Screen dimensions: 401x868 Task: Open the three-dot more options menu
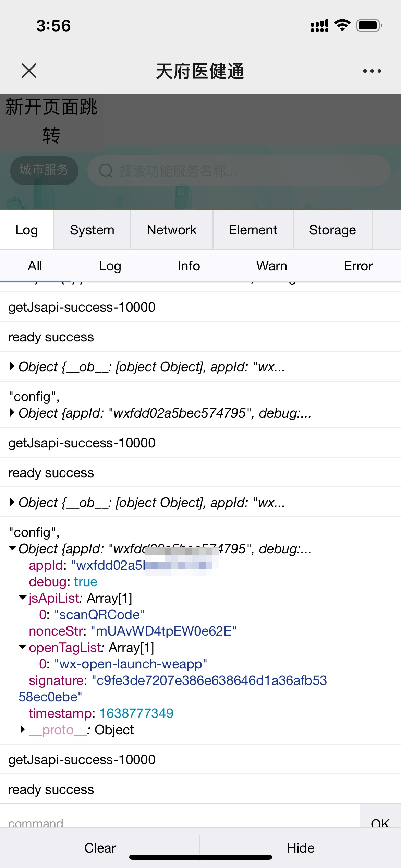(372, 71)
